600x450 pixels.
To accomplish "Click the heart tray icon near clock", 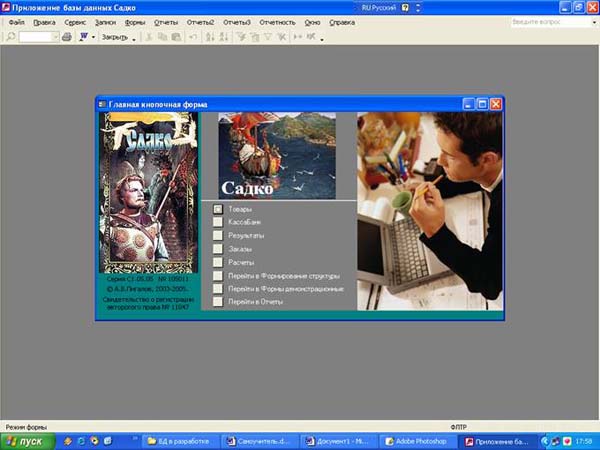I will click(x=567, y=441).
